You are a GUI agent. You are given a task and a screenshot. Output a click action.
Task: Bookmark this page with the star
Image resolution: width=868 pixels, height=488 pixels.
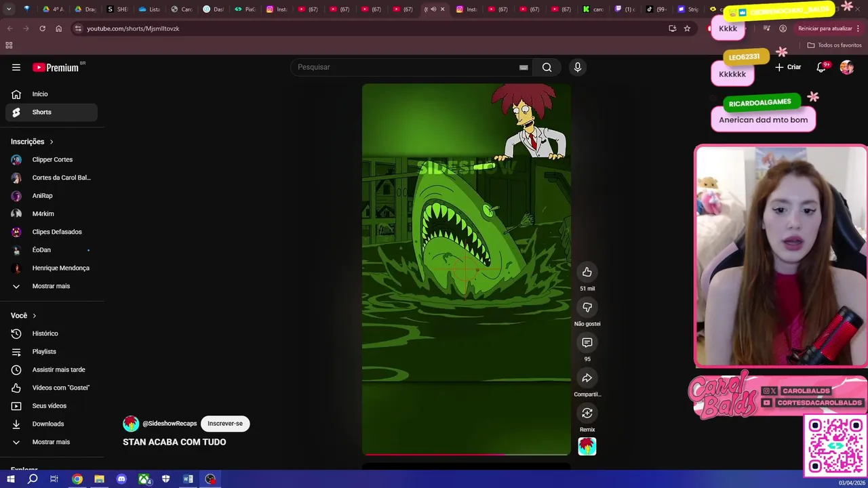(687, 28)
